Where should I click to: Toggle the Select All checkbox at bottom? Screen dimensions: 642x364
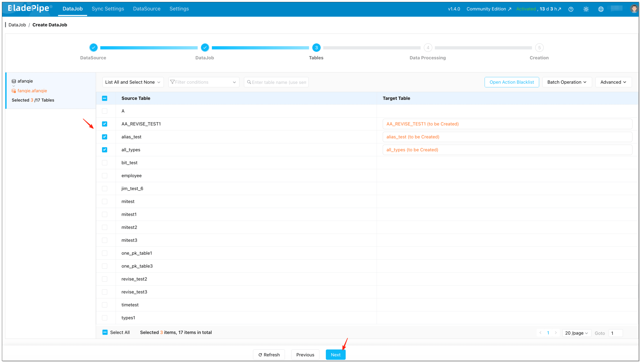coord(105,332)
